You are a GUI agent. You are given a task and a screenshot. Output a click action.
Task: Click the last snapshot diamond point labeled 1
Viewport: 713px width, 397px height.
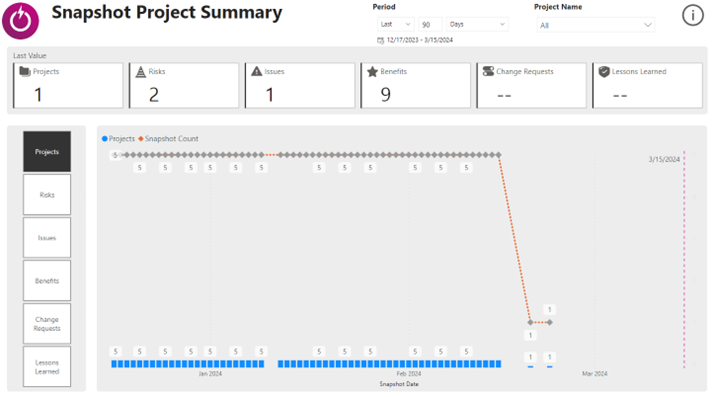tap(550, 322)
